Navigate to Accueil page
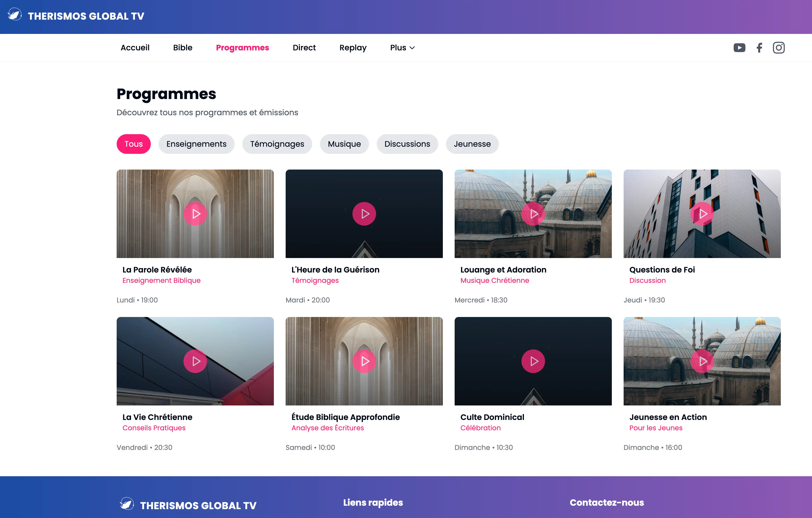The height and width of the screenshot is (518, 812). [x=135, y=48]
